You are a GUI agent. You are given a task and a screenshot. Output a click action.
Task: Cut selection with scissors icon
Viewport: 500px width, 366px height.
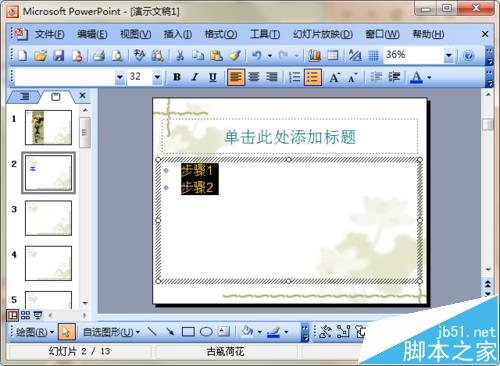pos(180,55)
